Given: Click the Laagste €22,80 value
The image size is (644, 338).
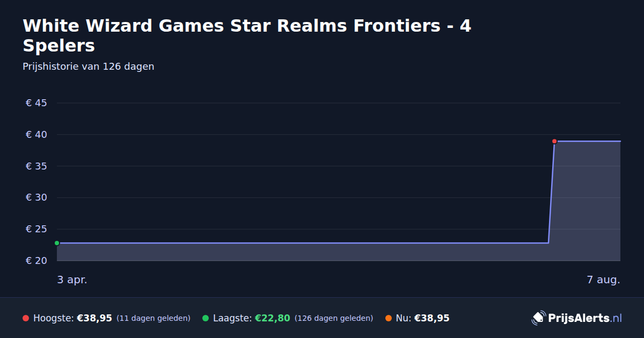Looking at the screenshot, I should point(272,318).
